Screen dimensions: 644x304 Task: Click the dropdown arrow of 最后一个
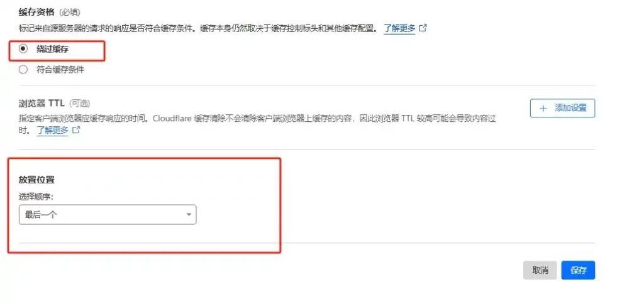point(189,215)
